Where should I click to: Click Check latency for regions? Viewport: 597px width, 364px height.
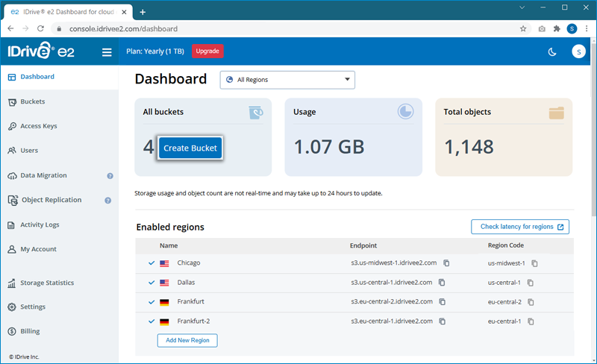click(520, 227)
